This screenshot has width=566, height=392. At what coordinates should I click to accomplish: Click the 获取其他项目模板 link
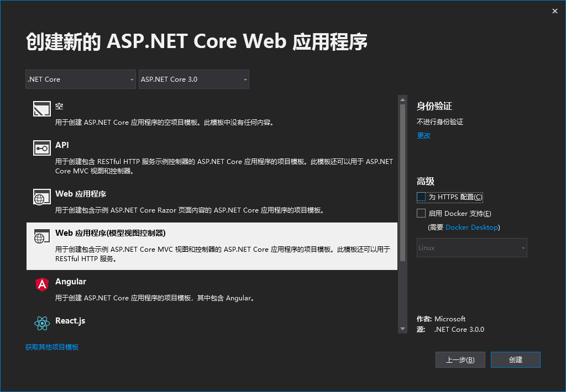[x=52, y=347]
